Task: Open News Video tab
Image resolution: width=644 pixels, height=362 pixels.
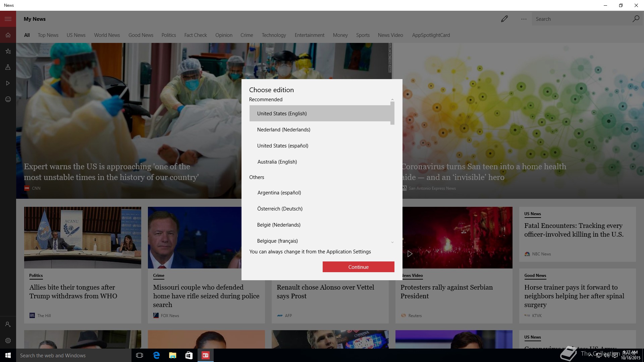Action: point(390,35)
